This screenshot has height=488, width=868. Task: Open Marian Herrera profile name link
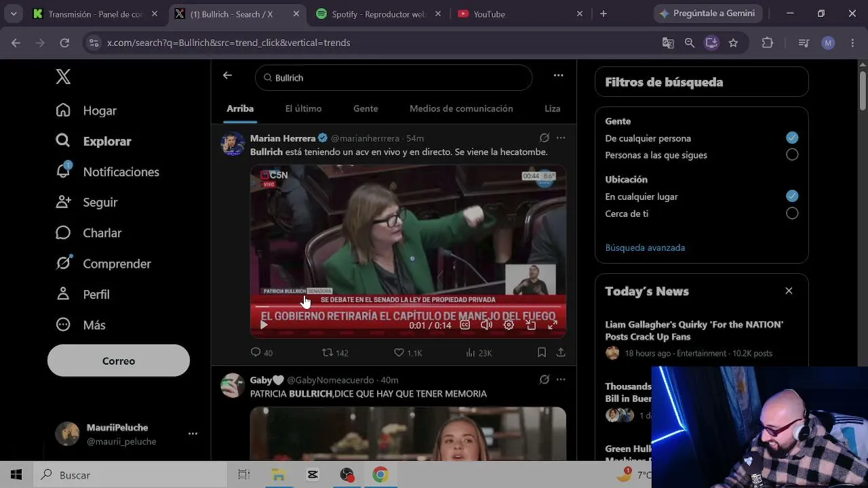point(283,138)
